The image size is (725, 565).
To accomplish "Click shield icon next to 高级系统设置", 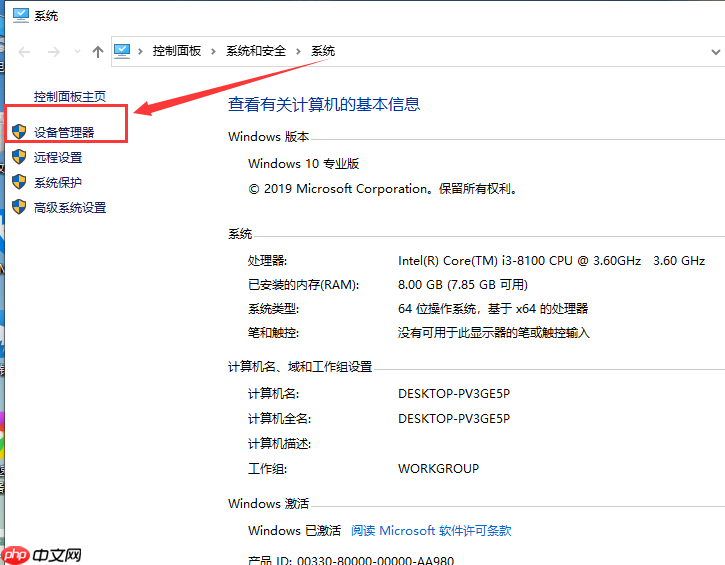I will pos(19,207).
